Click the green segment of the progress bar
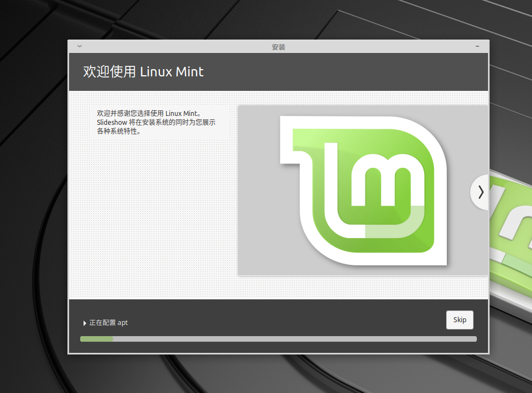This screenshot has width=532, height=393. tap(96, 338)
